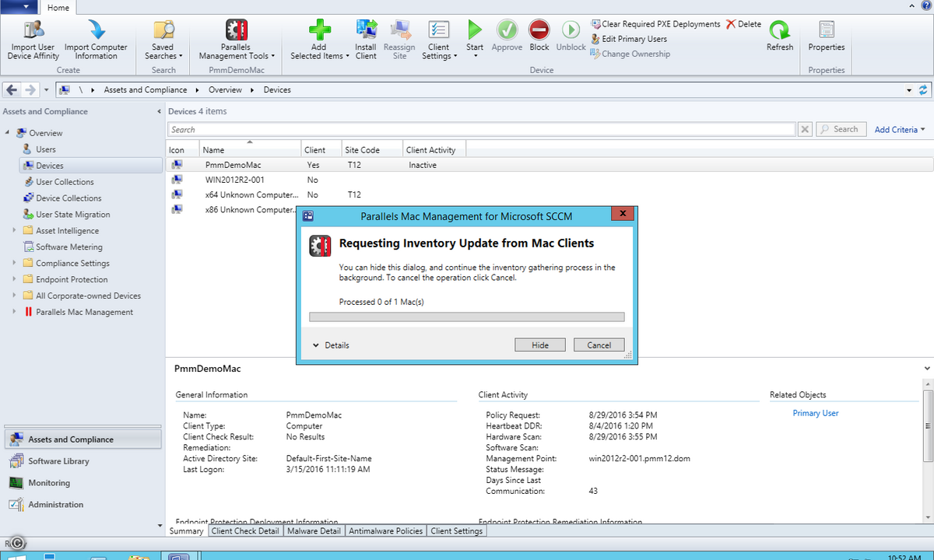Select User State Migration node
The height and width of the screenshot is (560, 934).
(x=72, y=215)
